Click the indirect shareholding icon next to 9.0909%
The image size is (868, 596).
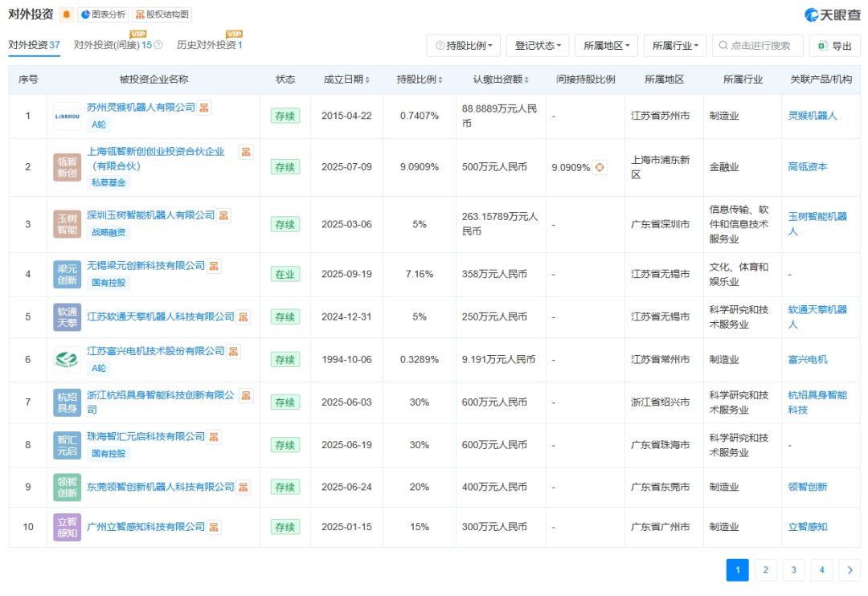tap(600, 167)
